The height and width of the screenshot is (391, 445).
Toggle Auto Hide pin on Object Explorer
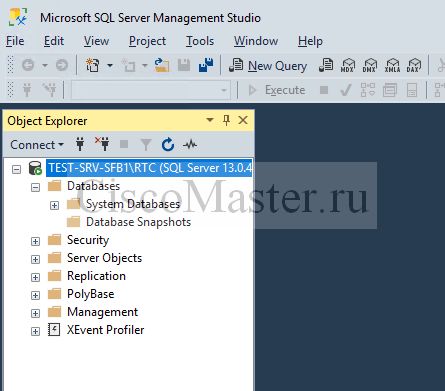pos(226,120)
